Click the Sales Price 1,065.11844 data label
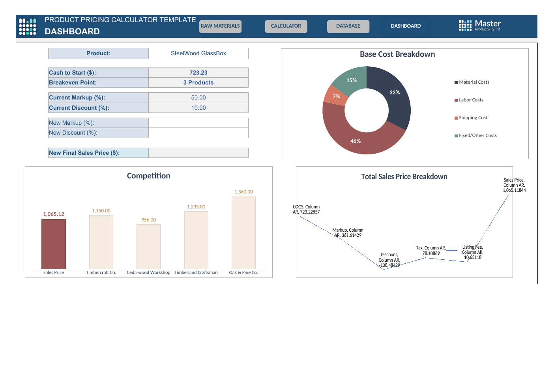Image resolution: width=554 pixels, height=392 pixels. pyautogui.click(x=514, y=185)
